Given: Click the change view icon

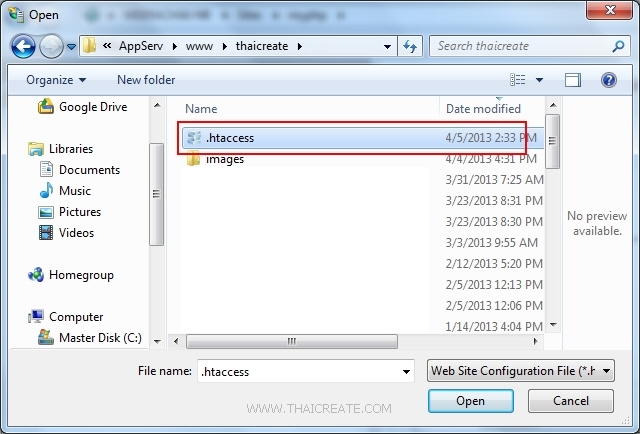Looking at the screenshot, I should [518, 80].
